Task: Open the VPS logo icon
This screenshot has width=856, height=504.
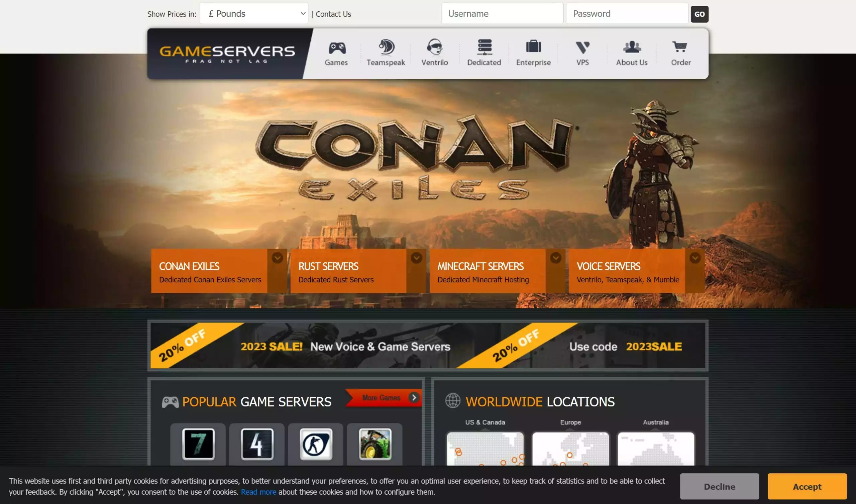Action: pyautogui.click(x=582, y=47)
